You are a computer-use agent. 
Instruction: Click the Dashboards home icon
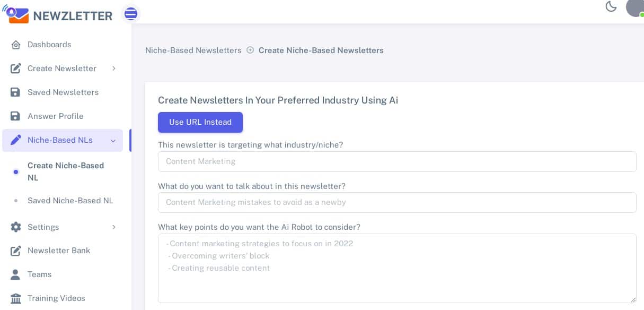(x=16, y=45)
